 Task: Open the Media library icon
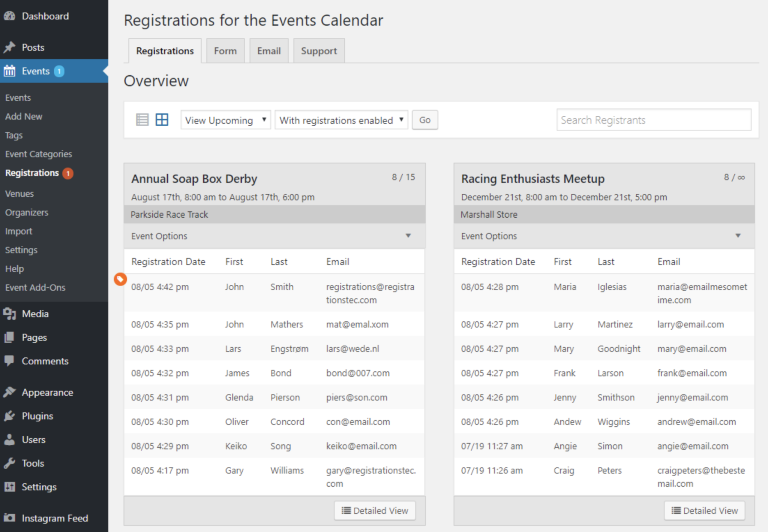pyautogui.click(x=9, y=314)
